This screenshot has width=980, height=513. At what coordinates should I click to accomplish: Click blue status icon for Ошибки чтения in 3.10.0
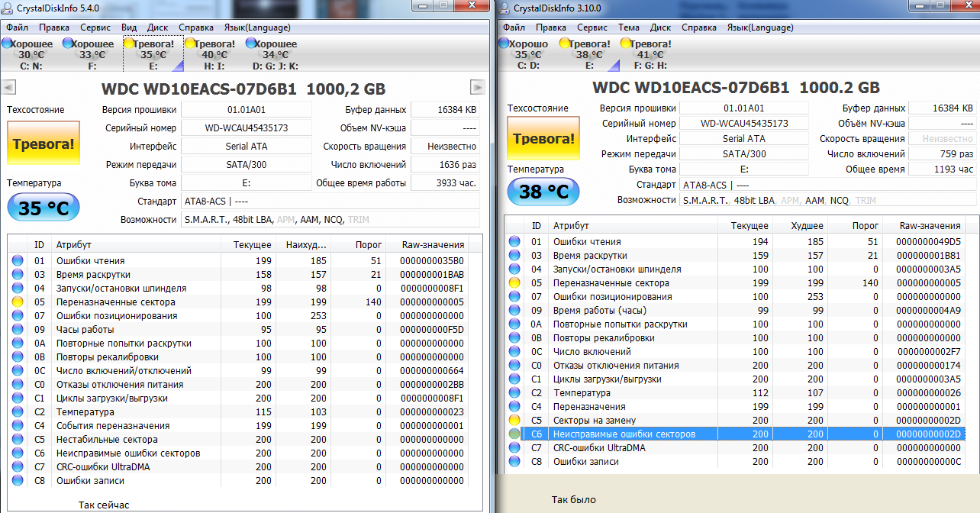[x=515, y=241]
